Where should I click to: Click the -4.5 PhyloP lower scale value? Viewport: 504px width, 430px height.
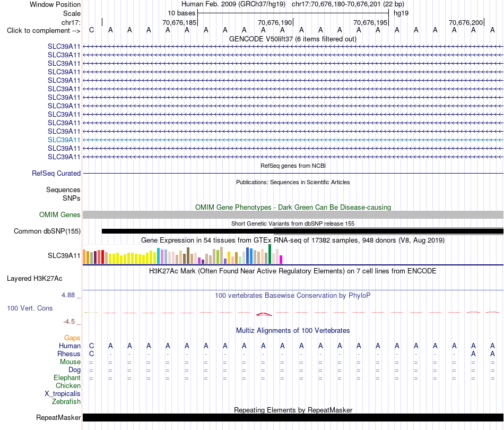pos(69,321)
